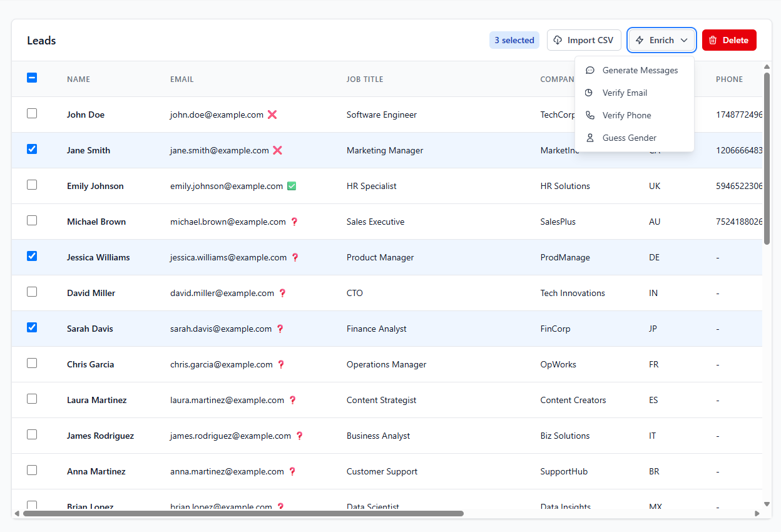
Task: Choose Verify Phone from Enrich menu
Action: [x=635, y=115]
